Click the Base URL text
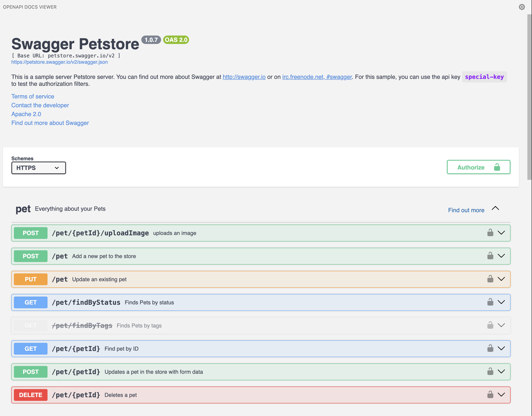 coord(66,56)
